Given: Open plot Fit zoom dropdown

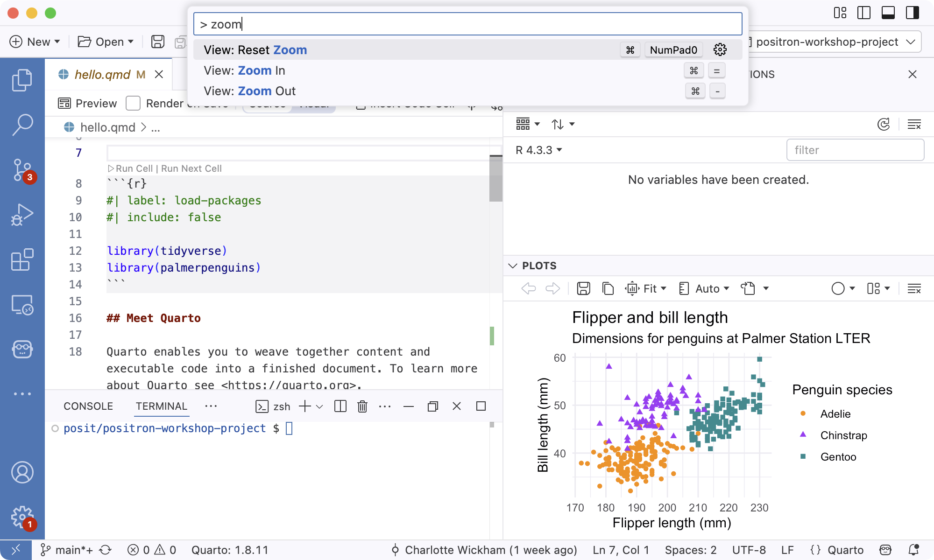Looking at the screenshot, I should [x=646, y=288].
